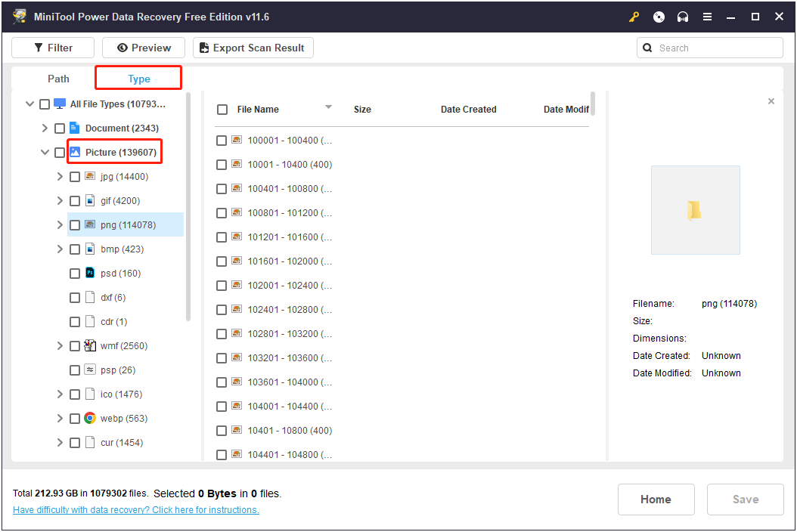Click the disc icon in title bar
This screenshot has height=532, width=797.
pos(659,17)
